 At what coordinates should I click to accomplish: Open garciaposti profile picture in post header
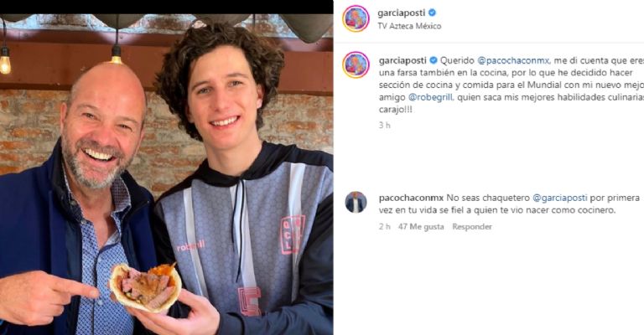tap(356, 18)
